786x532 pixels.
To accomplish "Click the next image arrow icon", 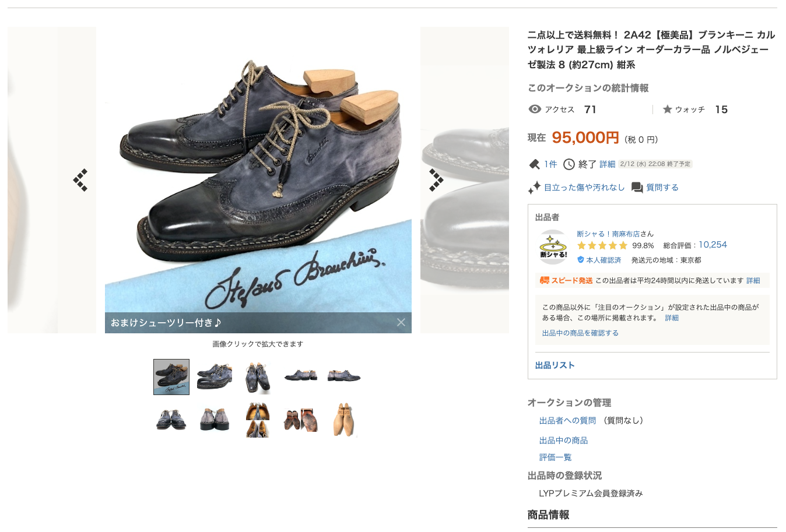I will pyautogui.click(x=436, y=180).
